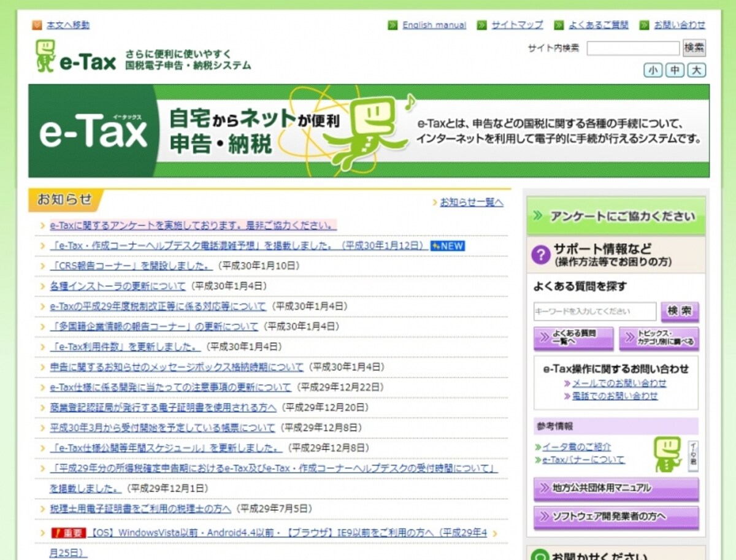The width and height of the screenshot is (736, 560).
Task: Open 「e-Tax利用件数」を更新しました link
Action: tap(126, 347)
